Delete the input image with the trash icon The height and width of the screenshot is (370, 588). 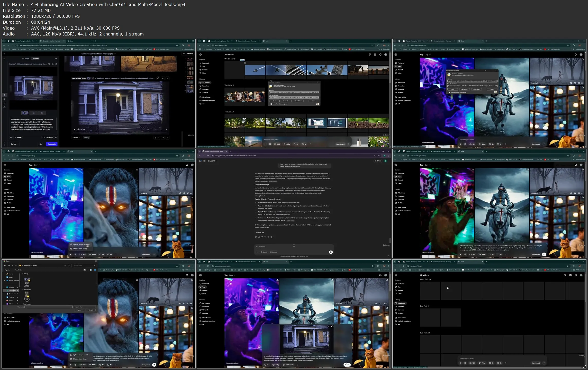[x=56, y=64]
